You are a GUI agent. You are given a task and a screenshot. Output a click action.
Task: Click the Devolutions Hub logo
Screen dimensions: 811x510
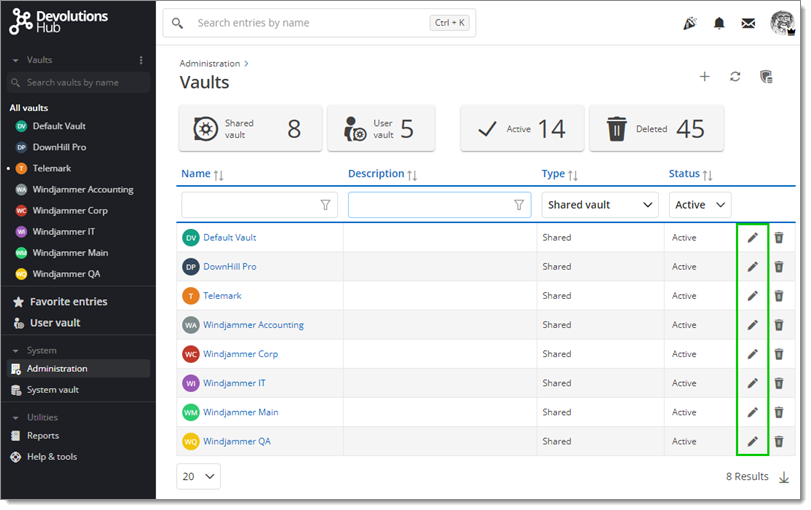pyautogui.click(x=58, y=22)
